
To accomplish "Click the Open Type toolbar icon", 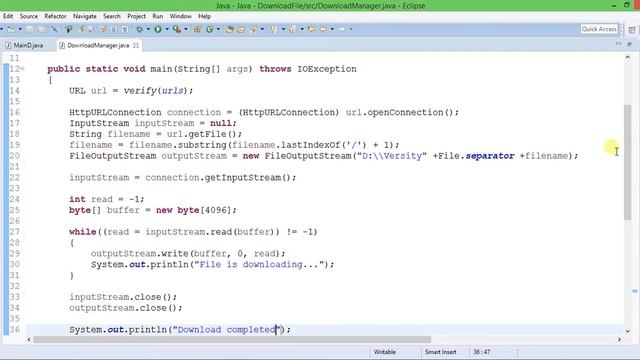I will pos(229,29).
